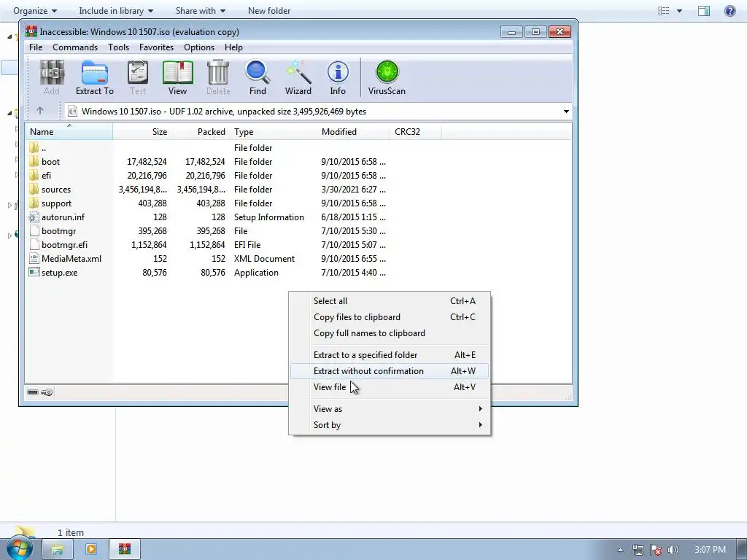Click the taskbar clock showing 3:07 PM
747x560 pixels.
(x=710, y=550)
